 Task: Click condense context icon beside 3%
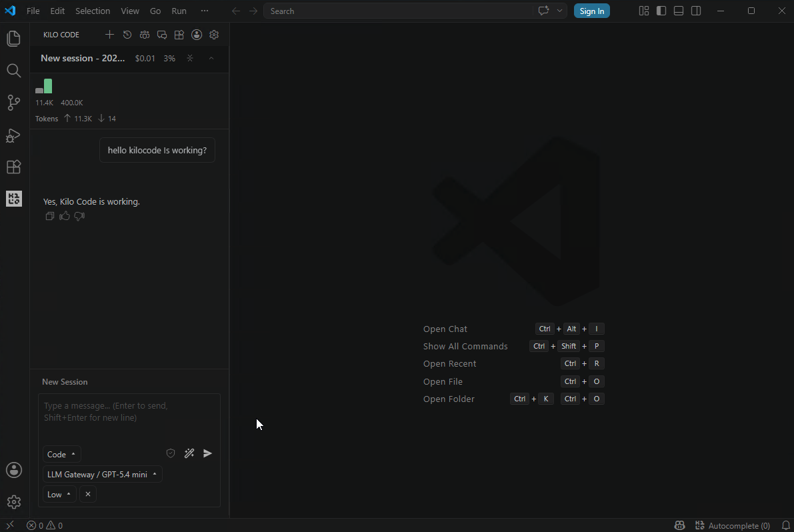[x=190, y=58]
